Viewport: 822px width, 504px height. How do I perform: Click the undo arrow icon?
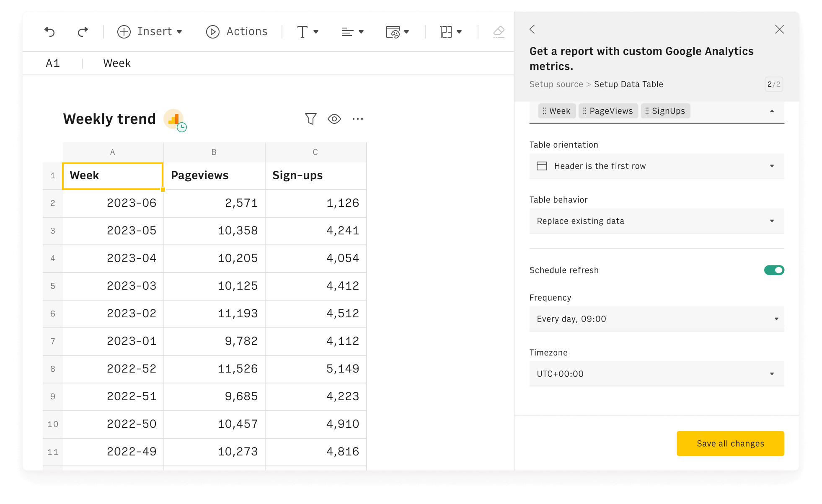point(49,31)
